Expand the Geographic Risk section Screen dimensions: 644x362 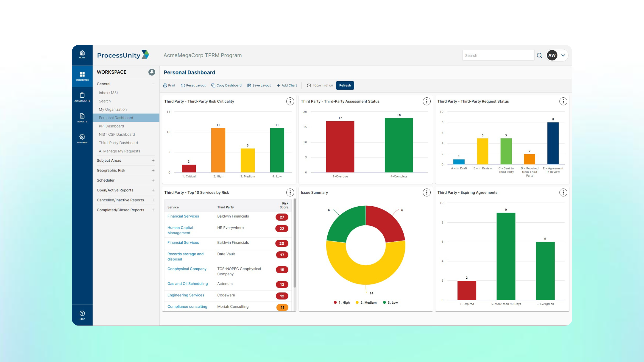coord(153,170)
